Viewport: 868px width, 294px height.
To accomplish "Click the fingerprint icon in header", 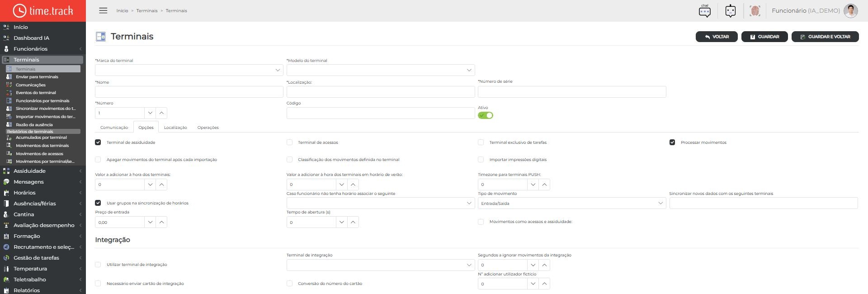I will pyautogui.click(x=755, y=10).
